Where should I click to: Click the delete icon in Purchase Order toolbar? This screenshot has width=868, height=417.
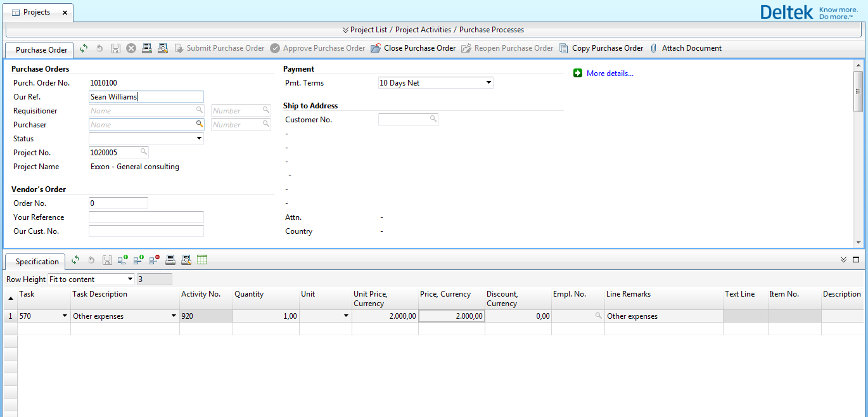(x=131, y=48)
